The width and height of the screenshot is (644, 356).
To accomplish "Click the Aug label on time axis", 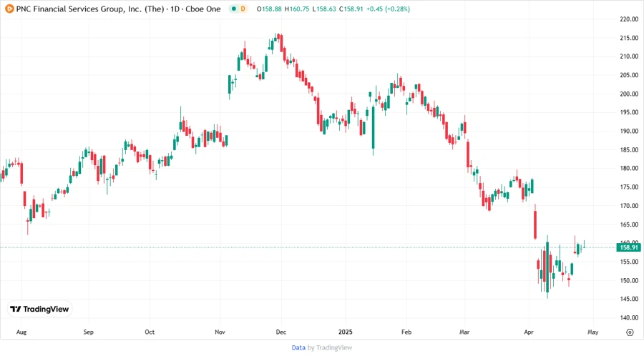I will pyautogui.click(x=21, y=332).
